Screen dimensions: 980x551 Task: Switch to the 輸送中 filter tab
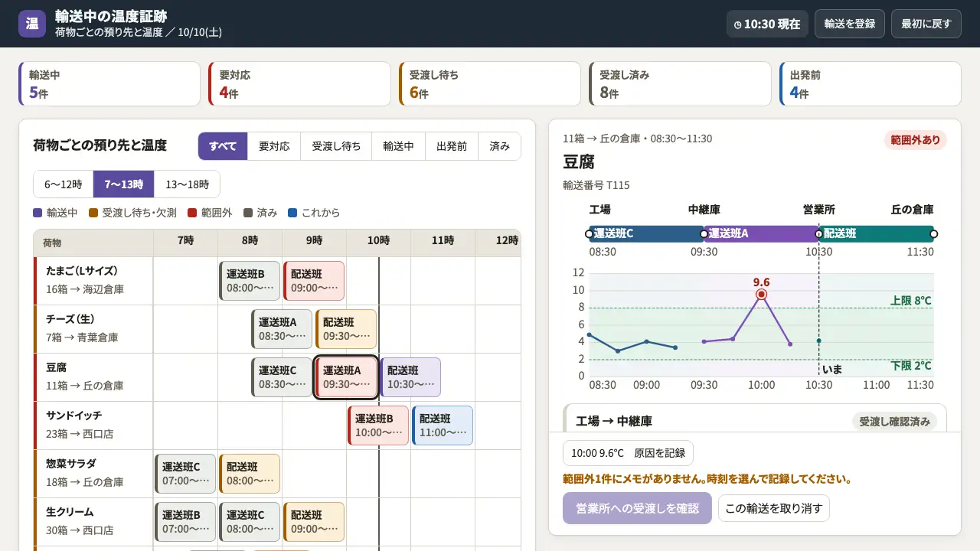(x=398, y=146)
